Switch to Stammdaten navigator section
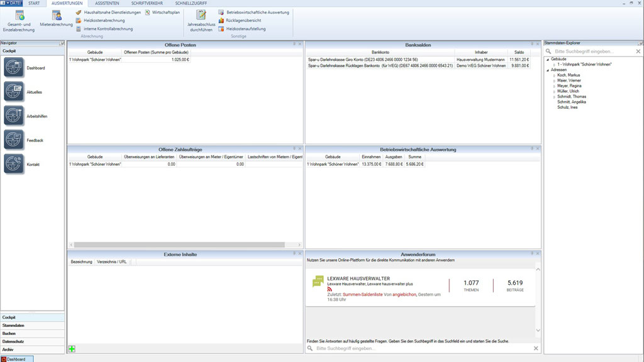The height and width of the screenshot is (362, 644). [x=14, y=326]
